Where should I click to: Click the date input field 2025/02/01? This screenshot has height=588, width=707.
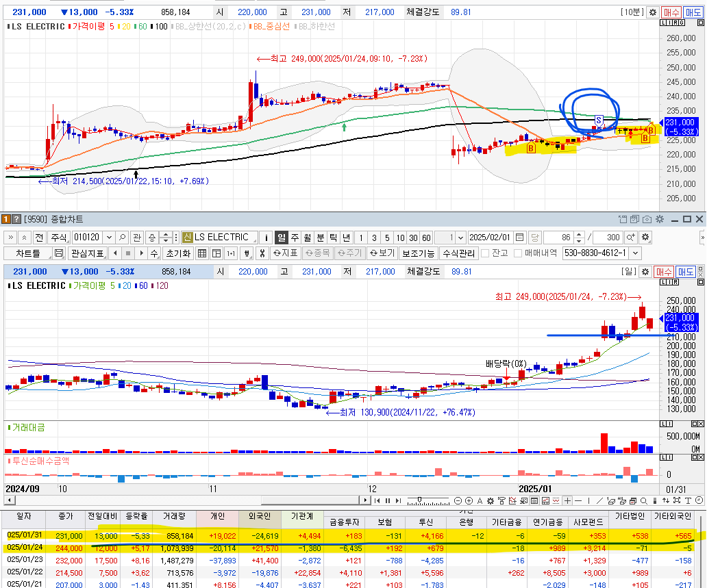click(490, 238)
